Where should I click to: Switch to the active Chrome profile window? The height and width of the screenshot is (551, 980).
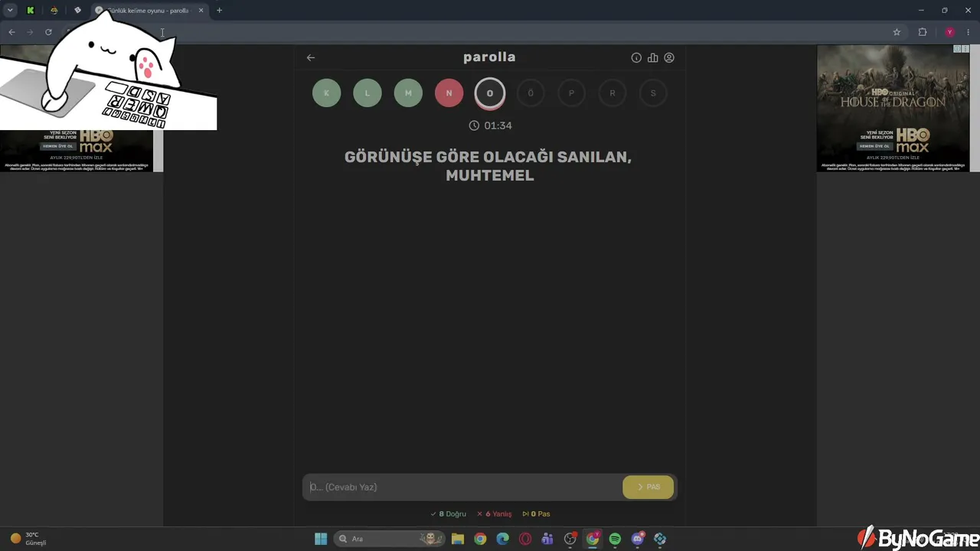coord(593,539)
